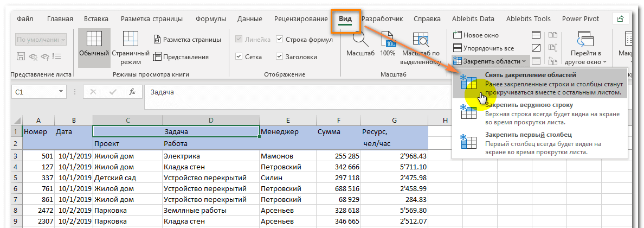The image size is (644, 228).
Task: Click the sheet view options list icon
Action: (x=57, y=56)
